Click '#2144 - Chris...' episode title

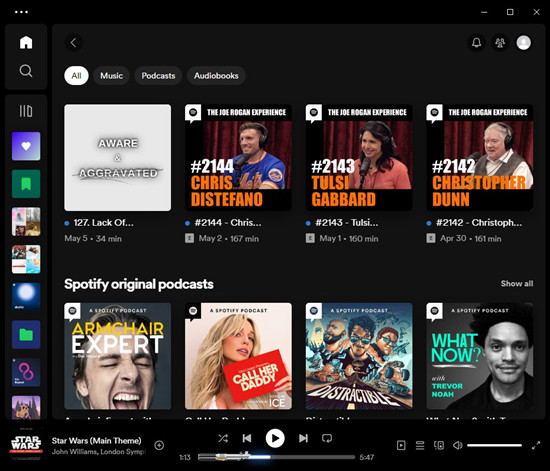(x=228, y=223)
